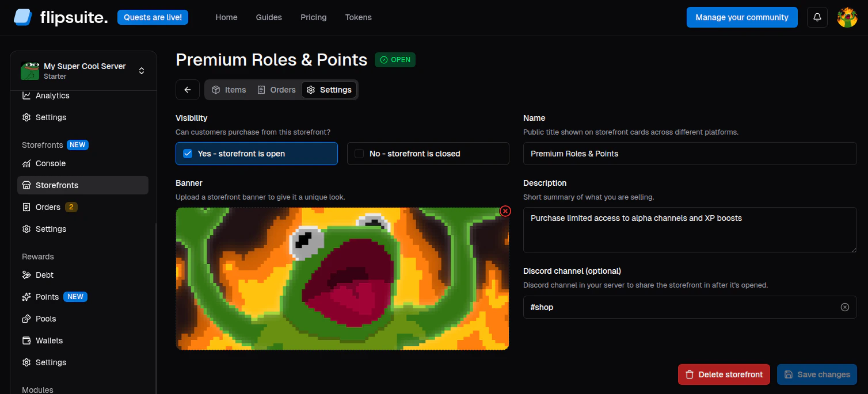Click the Pools icon

[x=26, y=319]
